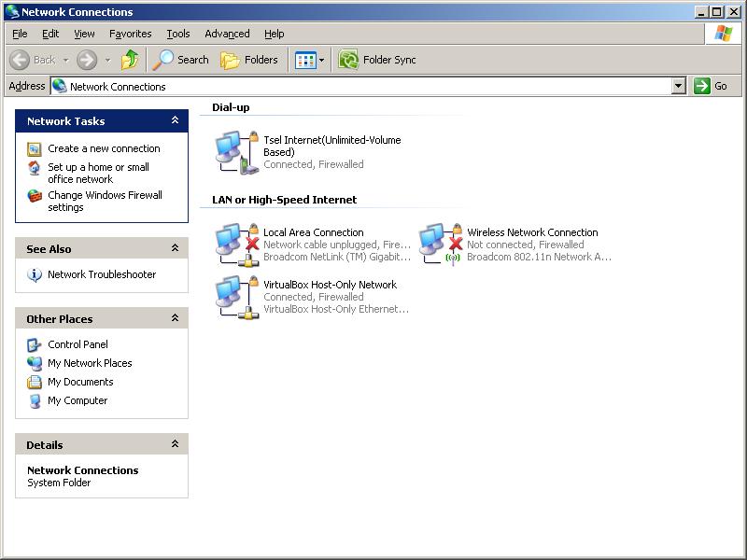Click the Windows flag logo
The height and width of the screenshot is (560, 747).
coord(723,34)
